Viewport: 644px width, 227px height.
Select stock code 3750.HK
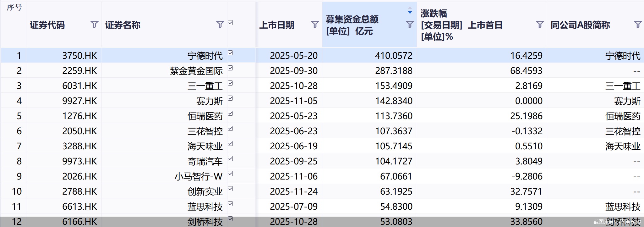point(79,56)
